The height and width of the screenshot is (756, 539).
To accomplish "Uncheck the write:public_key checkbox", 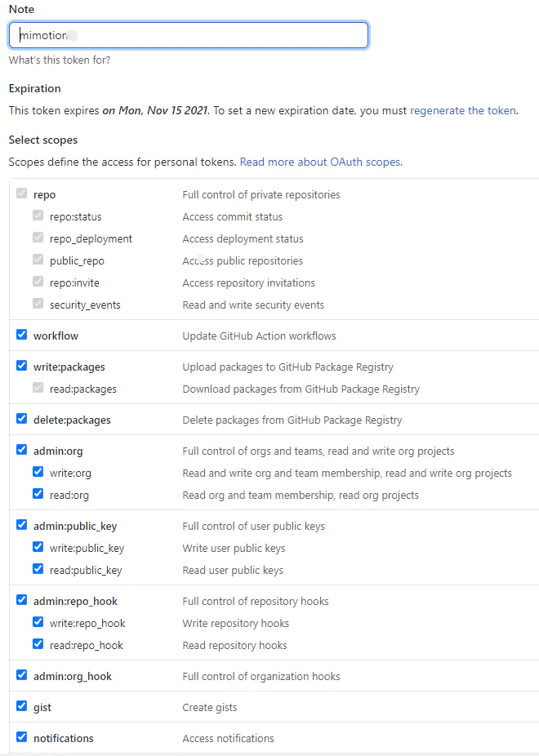I will tap(38, 548).
